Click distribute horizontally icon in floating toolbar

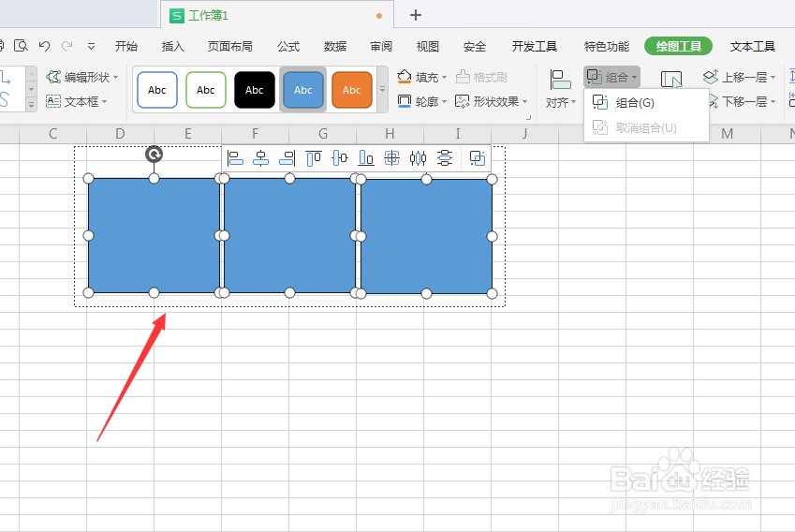pos(418,158)
